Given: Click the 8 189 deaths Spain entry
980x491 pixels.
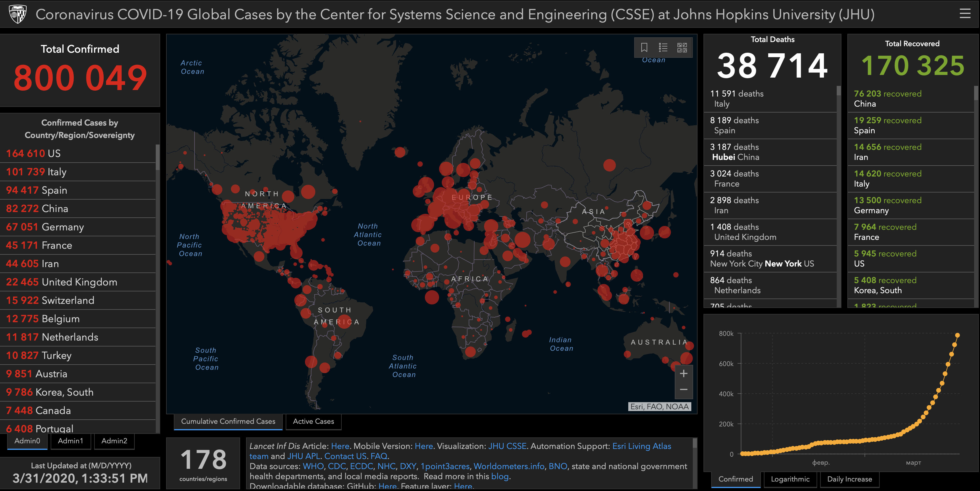Looking at the screenshot, I should (x=770, y=125).
